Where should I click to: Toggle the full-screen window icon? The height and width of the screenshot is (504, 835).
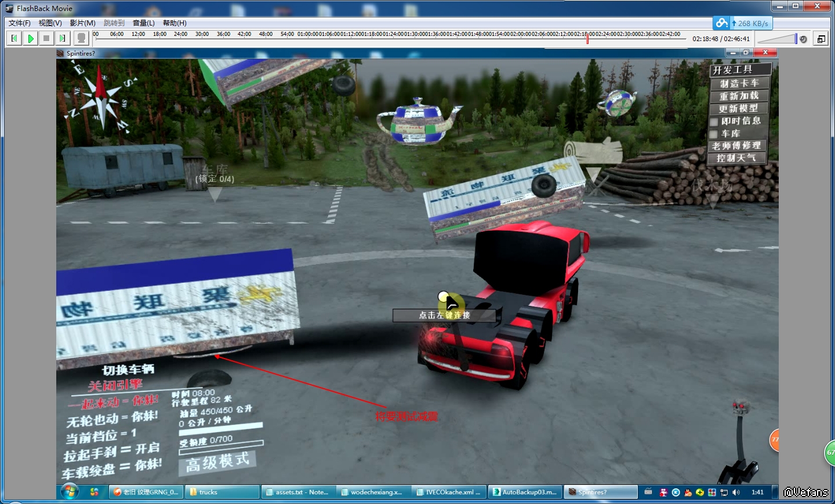pyautogui.click(x=821, y=39)
